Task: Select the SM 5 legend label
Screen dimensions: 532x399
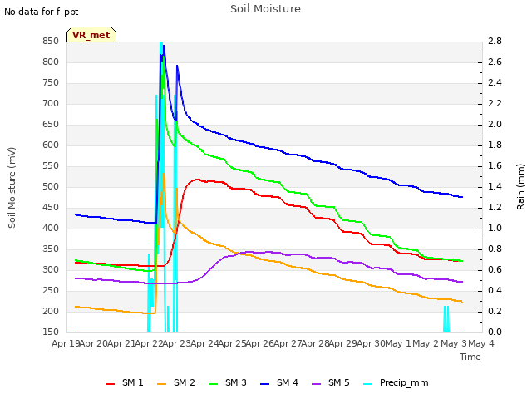Action: (x=339, y=382)
